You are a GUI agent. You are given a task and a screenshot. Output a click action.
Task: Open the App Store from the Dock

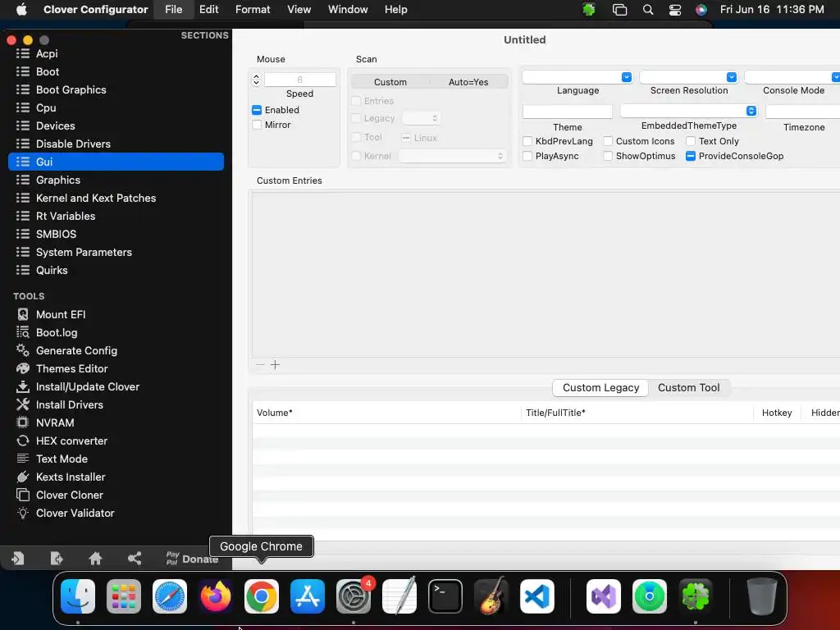(x=308, y=596)
